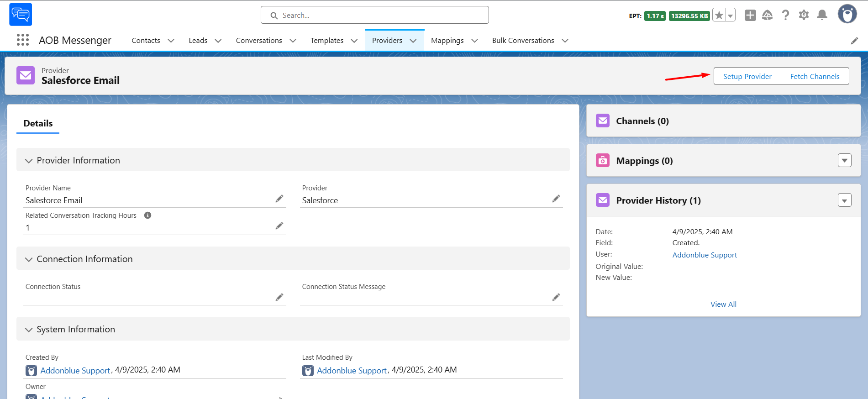Edit the Provider Name field pencil
868x399 pixels.
tap(279, 199)
